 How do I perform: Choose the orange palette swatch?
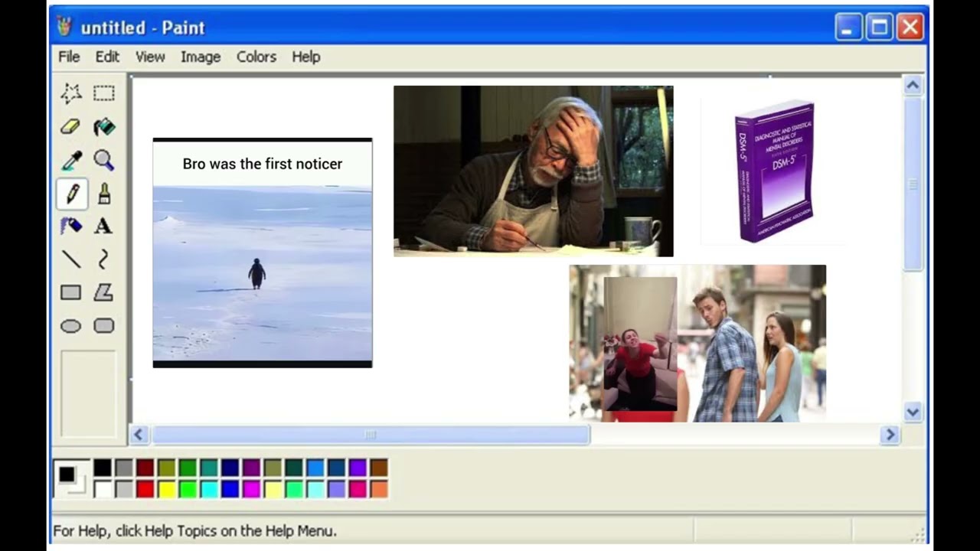point(379,488)
